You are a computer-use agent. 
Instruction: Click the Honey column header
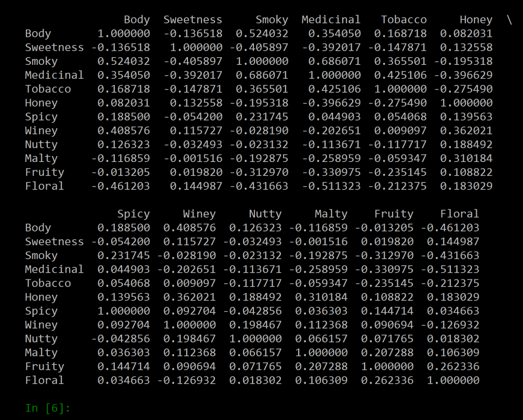(476, 20)
